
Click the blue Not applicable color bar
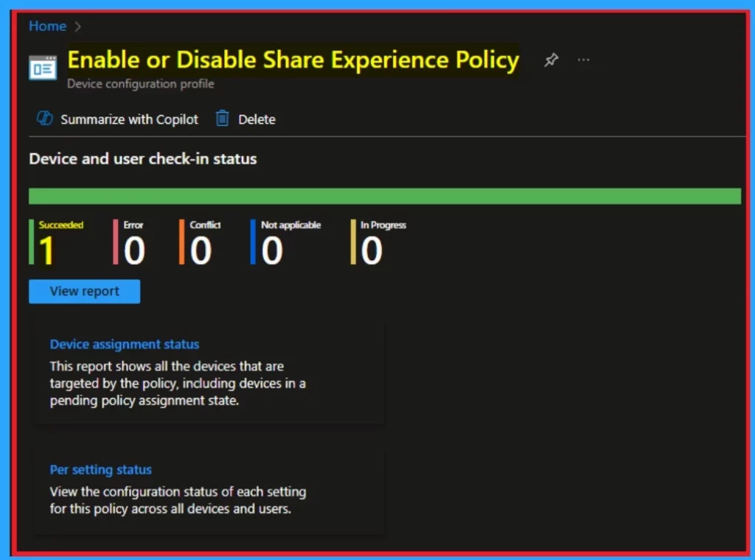(x=253, y=242)
